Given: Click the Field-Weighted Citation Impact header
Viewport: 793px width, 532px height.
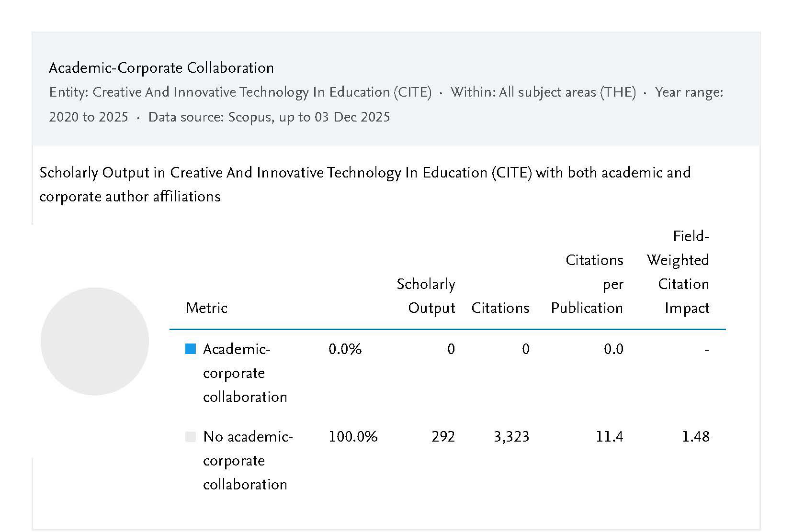Looking at the screenshot, I should [678, 272].
